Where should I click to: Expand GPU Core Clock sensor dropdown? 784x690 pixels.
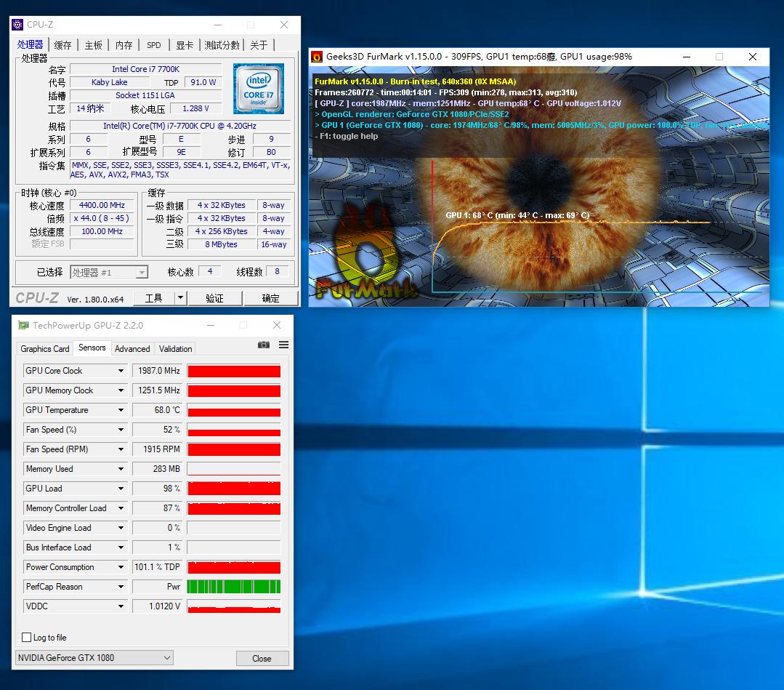tap(121, 371)
